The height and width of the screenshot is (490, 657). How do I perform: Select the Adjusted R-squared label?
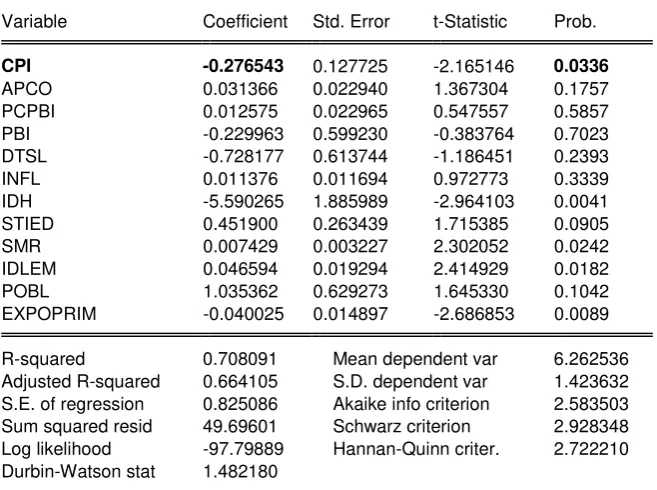pyautogui.click(x=81, y=381)
